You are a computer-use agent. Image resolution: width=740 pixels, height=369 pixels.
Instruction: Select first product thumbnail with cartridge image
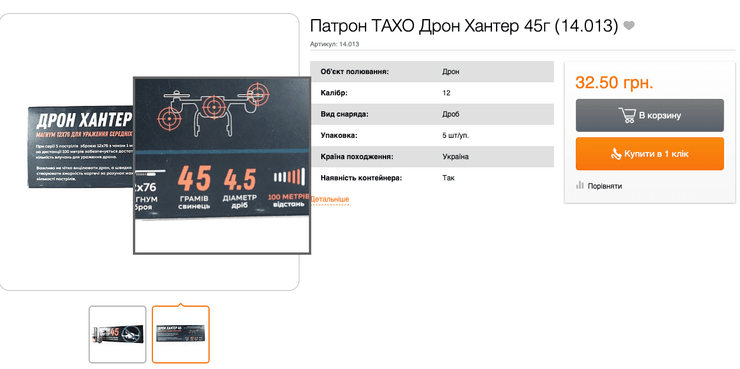[118, 334]
